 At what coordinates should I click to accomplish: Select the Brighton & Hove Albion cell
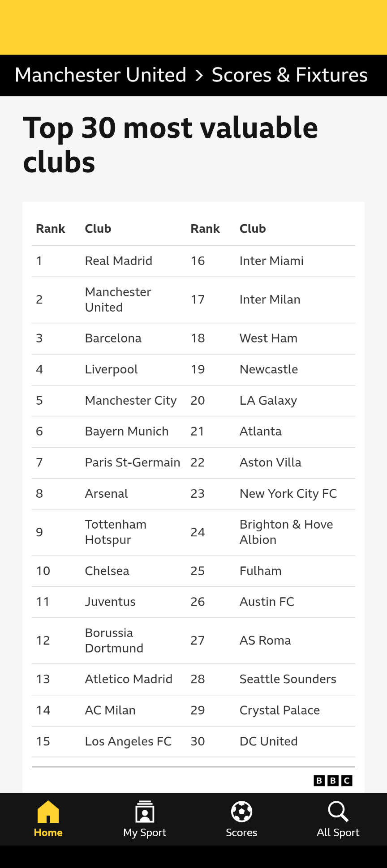tap(286, 532)
